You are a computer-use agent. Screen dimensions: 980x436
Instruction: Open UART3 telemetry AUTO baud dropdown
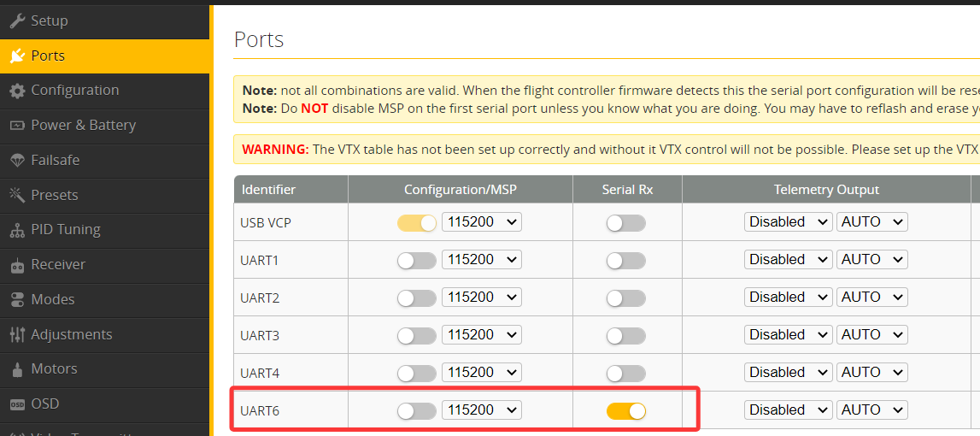point(871,335)
